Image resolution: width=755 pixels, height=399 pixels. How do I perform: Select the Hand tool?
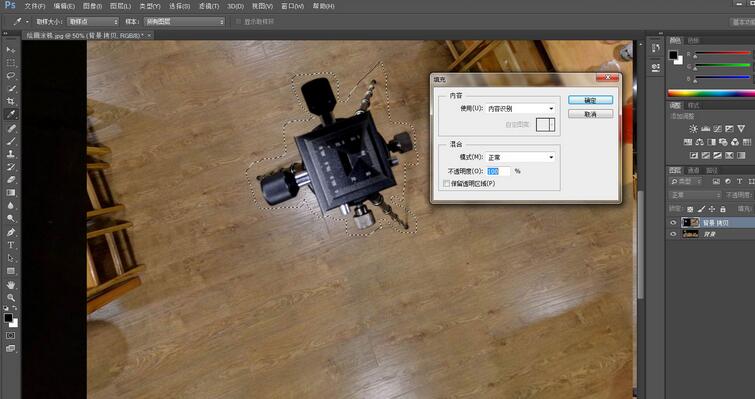11,284
